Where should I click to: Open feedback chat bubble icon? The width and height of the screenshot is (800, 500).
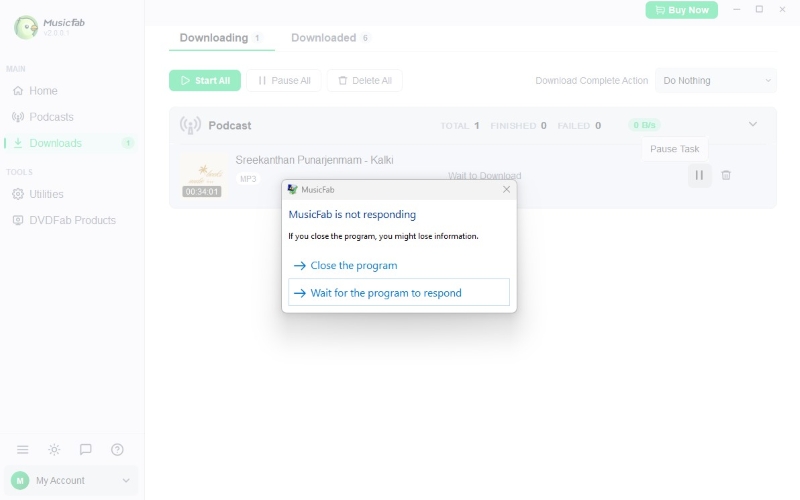pyautogui.click(x=86, y=449)
